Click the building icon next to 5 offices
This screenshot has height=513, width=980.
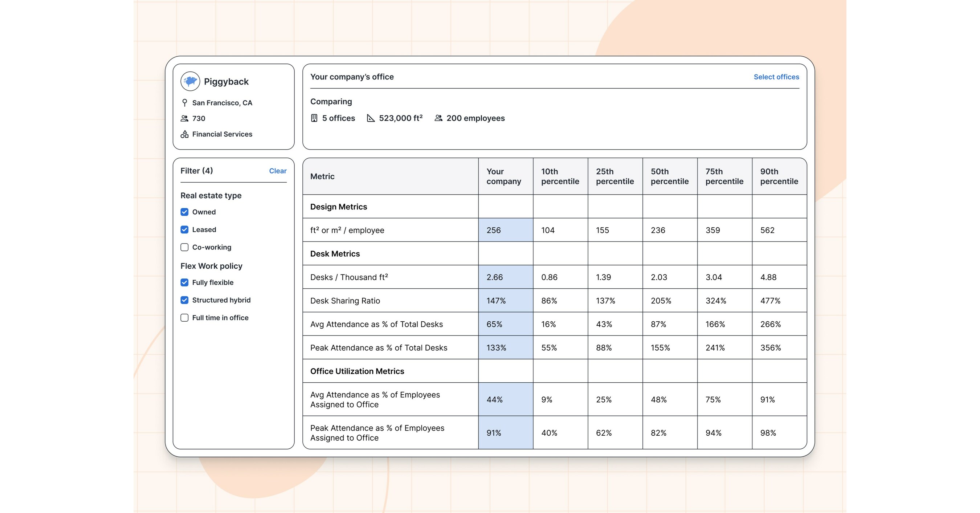click(314, 118)
